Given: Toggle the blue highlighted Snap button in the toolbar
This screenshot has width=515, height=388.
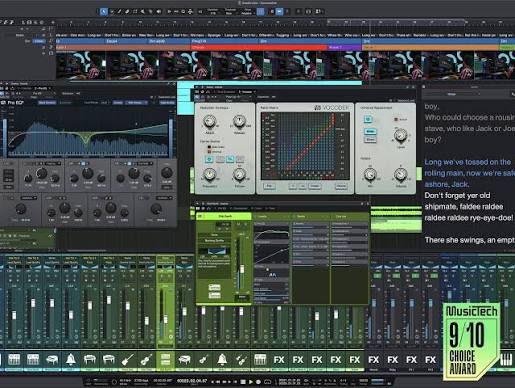Looking at the screenshot, I should (260, 12).
